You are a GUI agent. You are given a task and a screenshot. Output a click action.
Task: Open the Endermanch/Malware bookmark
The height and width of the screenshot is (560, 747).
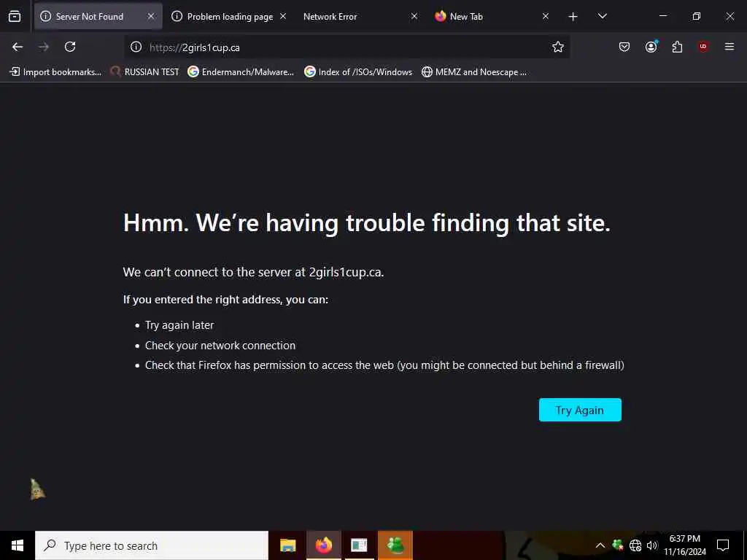241,72
